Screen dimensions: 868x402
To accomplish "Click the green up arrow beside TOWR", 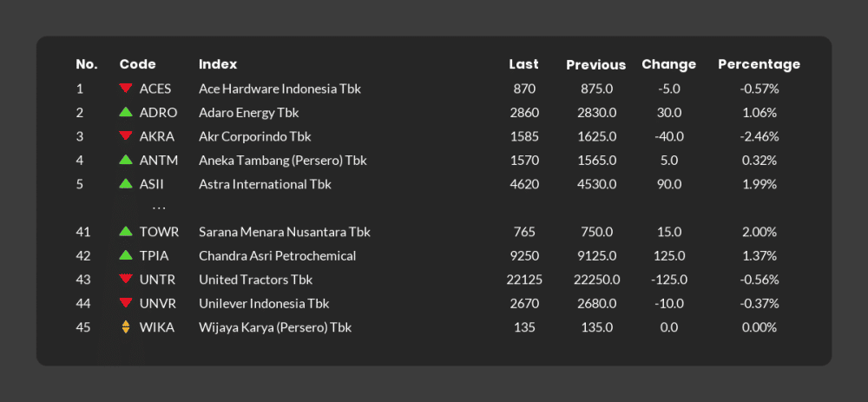I will coord(126,232).
